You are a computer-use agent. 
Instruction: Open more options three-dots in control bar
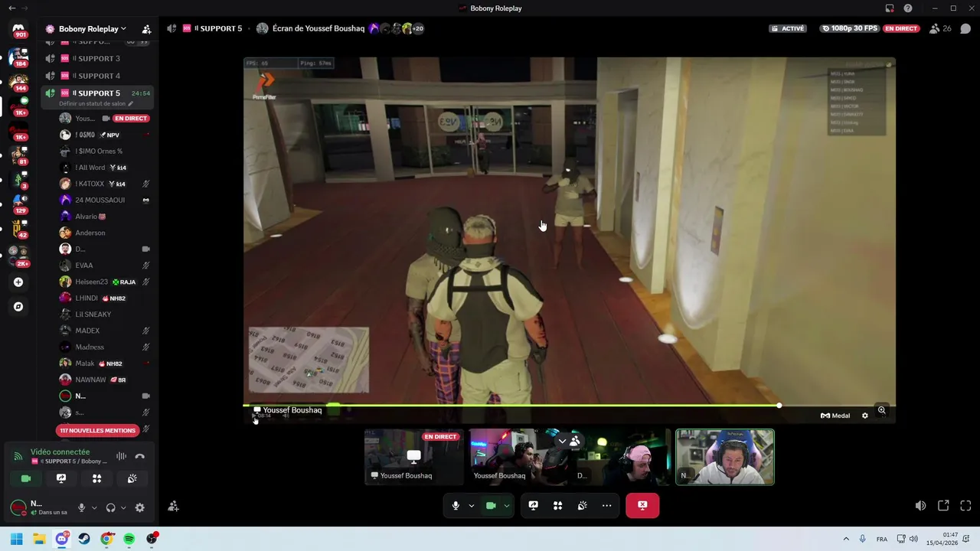pos(606,505)
